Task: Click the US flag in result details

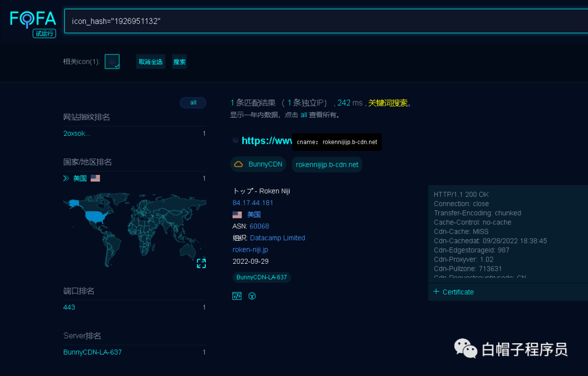Action: pyautogui.click(x=237, y=215)
